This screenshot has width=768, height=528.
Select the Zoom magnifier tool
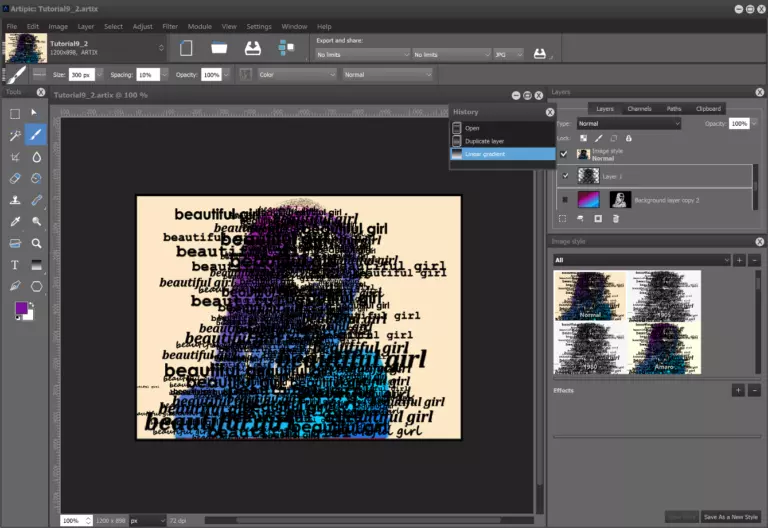click(x=37, y=243)
